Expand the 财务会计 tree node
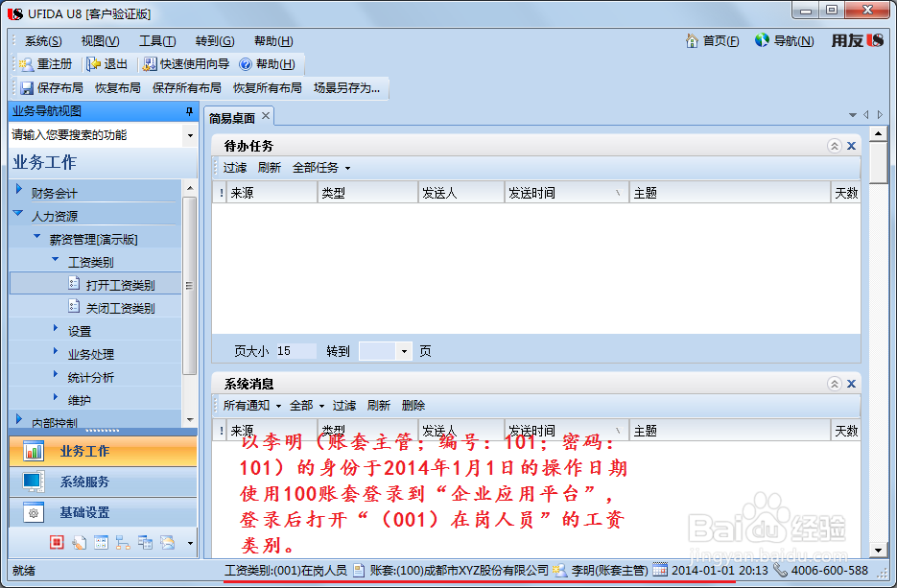Image resolution: width=897 pixels, height=588 pixels. point(19,189)
